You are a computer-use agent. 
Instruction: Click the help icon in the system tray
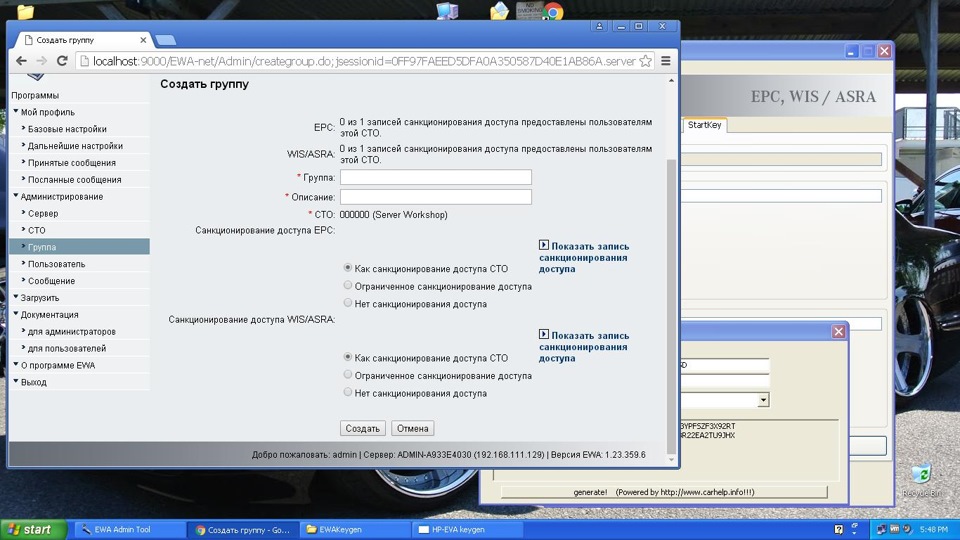[x=839, y=529]
